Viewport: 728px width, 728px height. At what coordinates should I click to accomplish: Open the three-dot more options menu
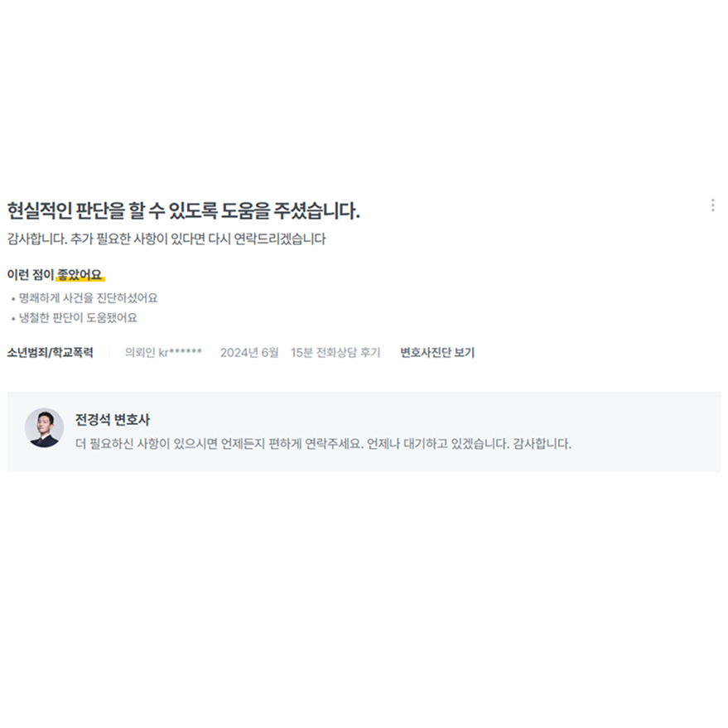[x=713, y=205]
